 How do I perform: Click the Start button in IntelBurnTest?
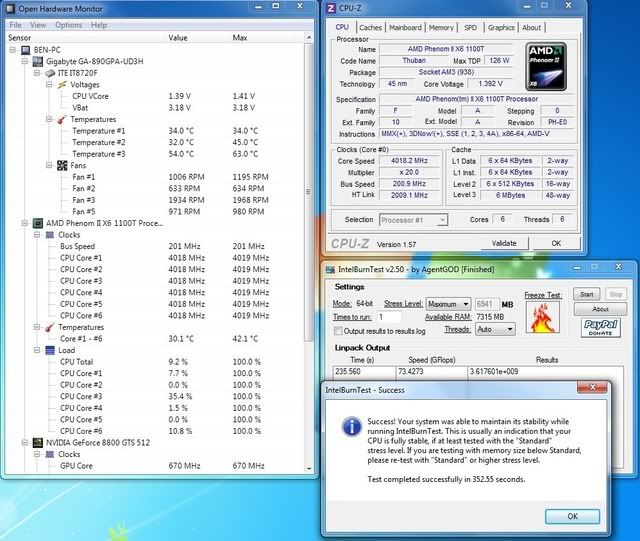click(x=587, y=294)
